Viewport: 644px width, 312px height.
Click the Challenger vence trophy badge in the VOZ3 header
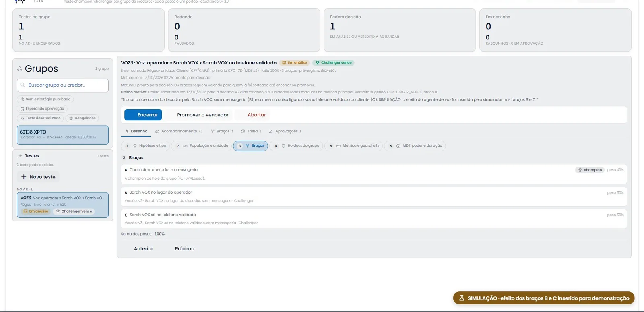[333, 63]
